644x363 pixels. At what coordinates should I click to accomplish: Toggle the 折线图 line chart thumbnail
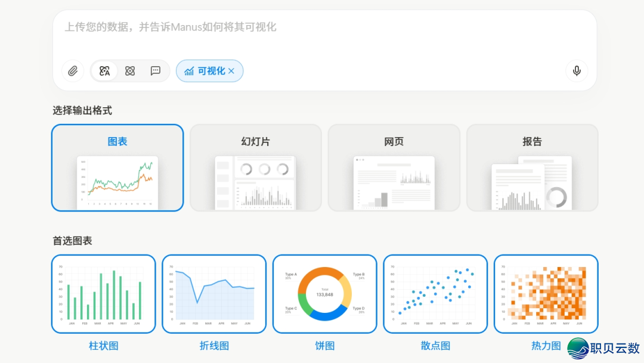(214, 294)
